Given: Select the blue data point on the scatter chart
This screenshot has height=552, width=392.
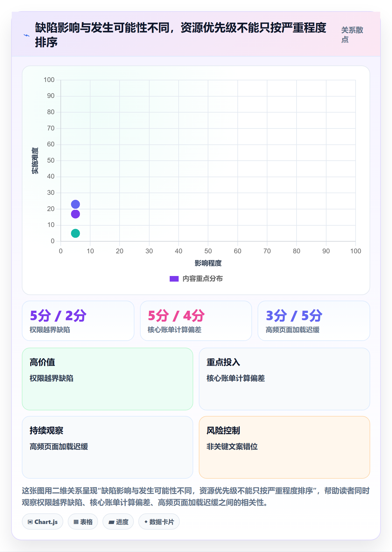Looking at the screenshot, I should click(75, 204).
